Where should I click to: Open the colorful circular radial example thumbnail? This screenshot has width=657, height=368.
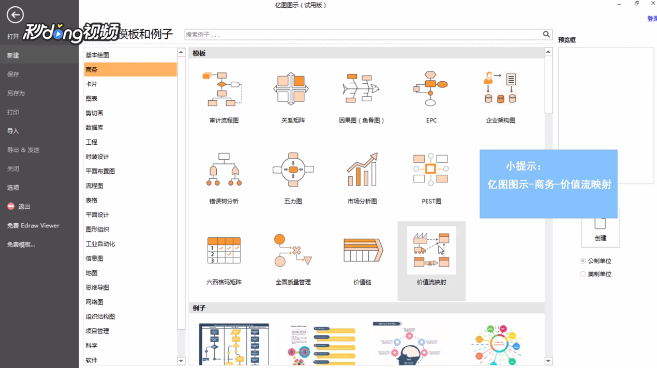[x=497, y=345]
